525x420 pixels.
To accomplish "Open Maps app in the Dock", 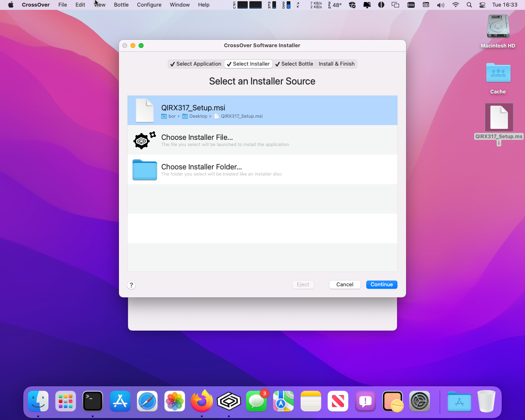I will point(283,401).
